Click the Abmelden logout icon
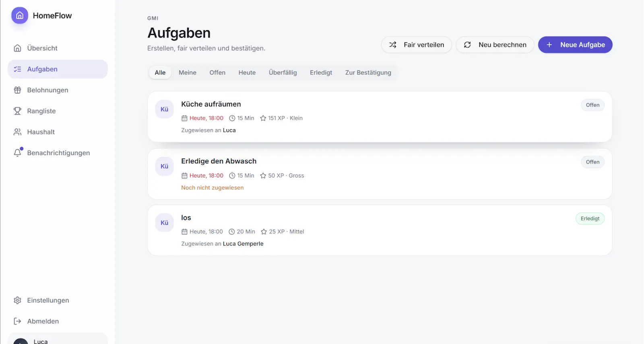The image size is (644, 344). click(17, 321)
